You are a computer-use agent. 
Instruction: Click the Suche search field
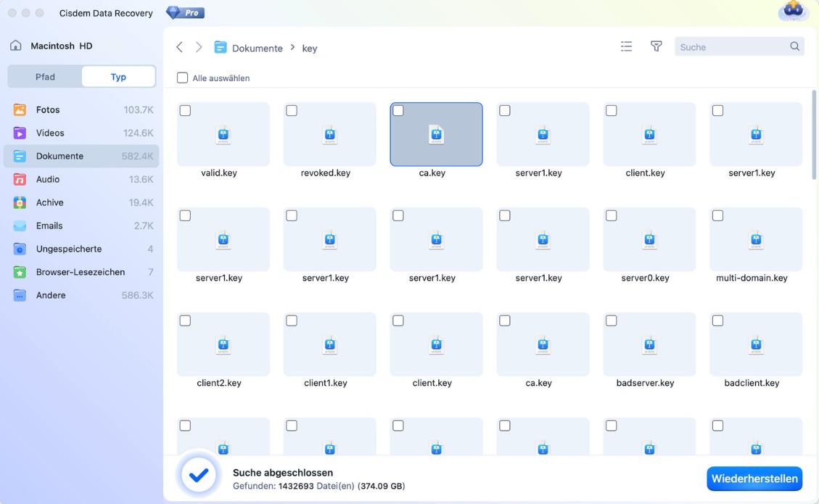click(730, 47)
